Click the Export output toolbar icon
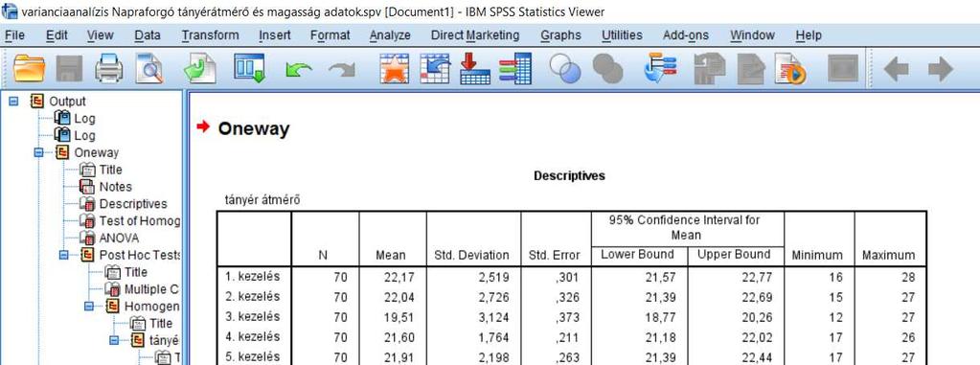The width and height of the screenshot is (980, 365). pyautogui.click(x=200, y=69)
